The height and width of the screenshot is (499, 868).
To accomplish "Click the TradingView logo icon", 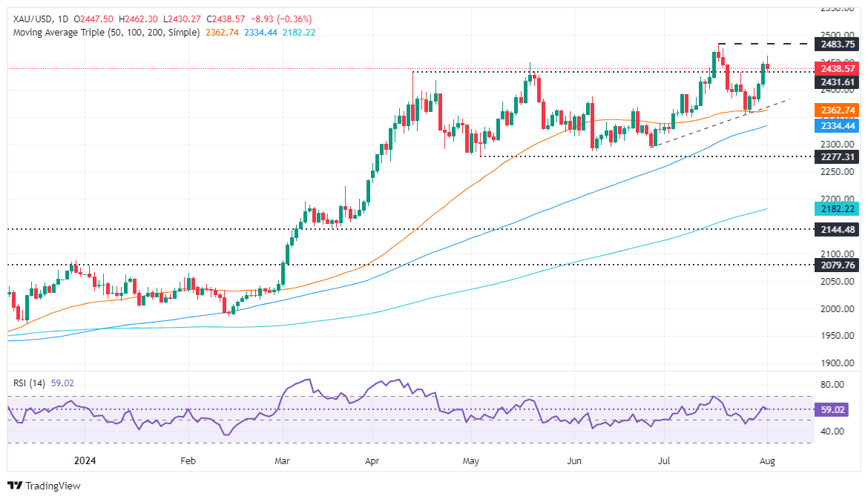I will coord(15,486).
